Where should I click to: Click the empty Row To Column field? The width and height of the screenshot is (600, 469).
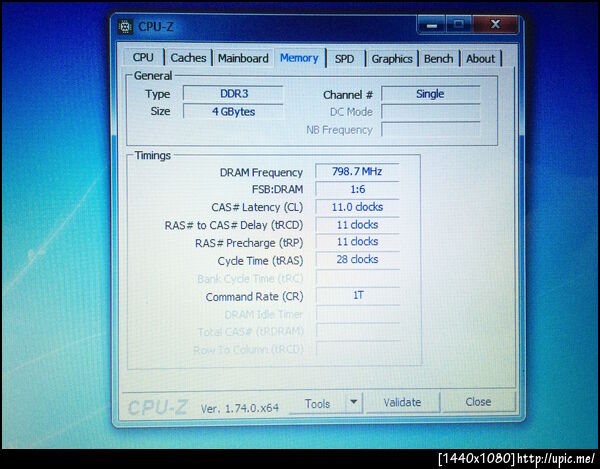point(357,349)
